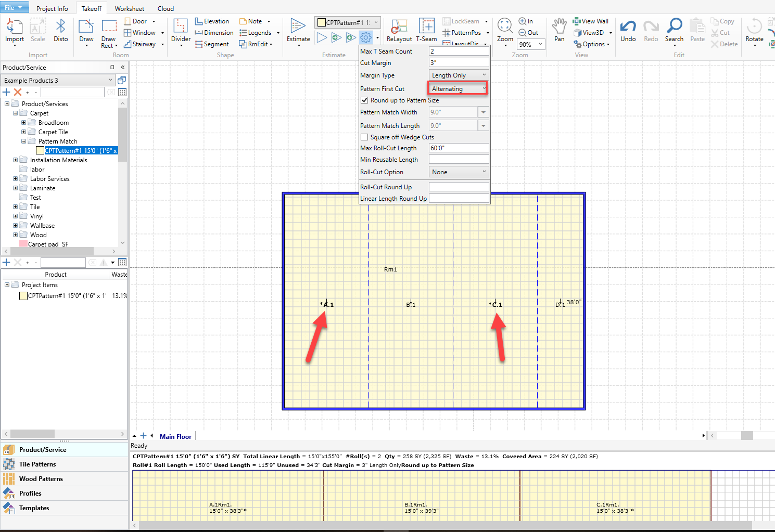Click the CPTPattern#1 product color swatch
The image size is (775, 532).
(x=40, y=151)
